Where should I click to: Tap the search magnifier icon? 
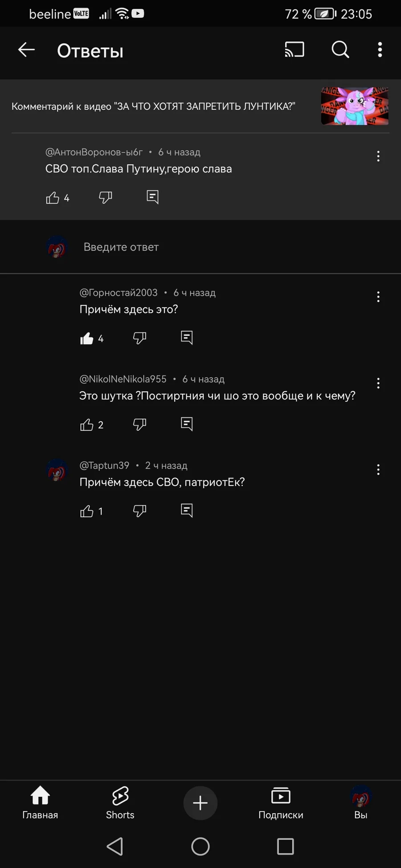pos(340,50)
